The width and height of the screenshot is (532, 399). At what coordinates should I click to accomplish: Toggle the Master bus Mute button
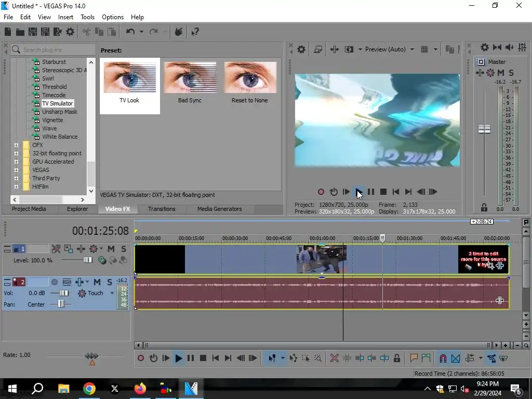500,73
